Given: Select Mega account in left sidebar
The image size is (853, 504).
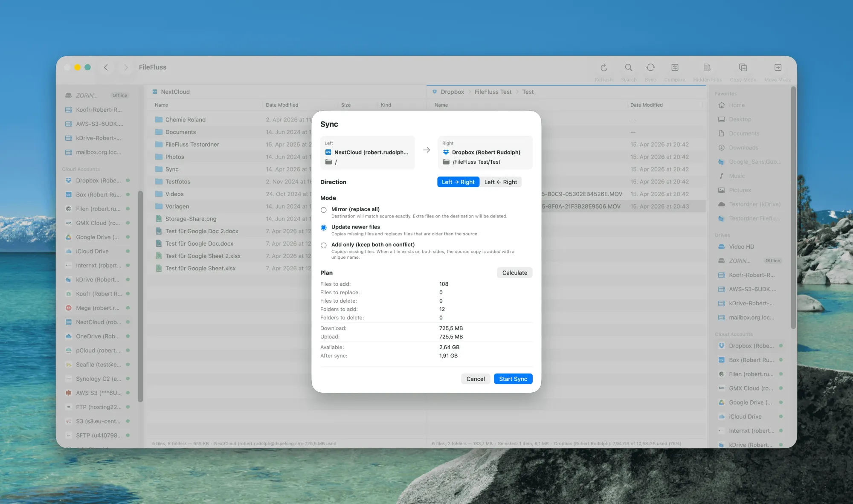Looking at the screenshot, I should pyautogui.click(x=97, y=308).
